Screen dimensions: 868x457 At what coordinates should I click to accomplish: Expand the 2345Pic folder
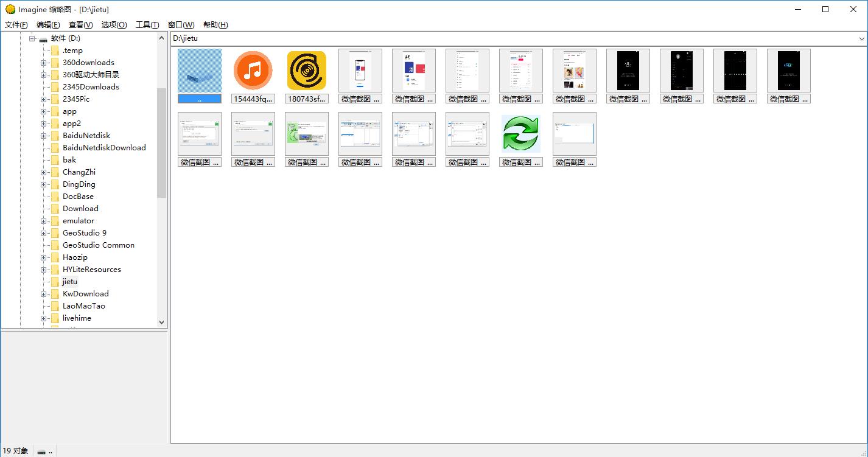coord(44,99)
